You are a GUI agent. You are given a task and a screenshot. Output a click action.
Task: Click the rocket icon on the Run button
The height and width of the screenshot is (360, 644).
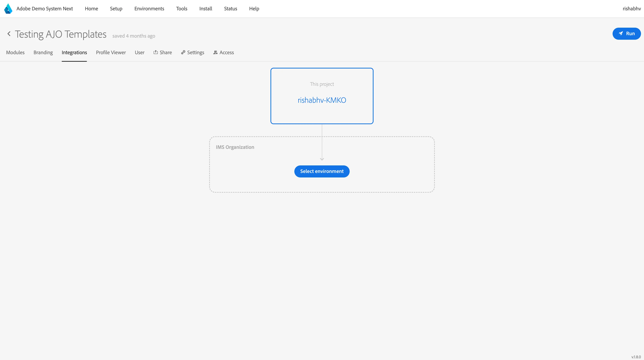[621, 33]
